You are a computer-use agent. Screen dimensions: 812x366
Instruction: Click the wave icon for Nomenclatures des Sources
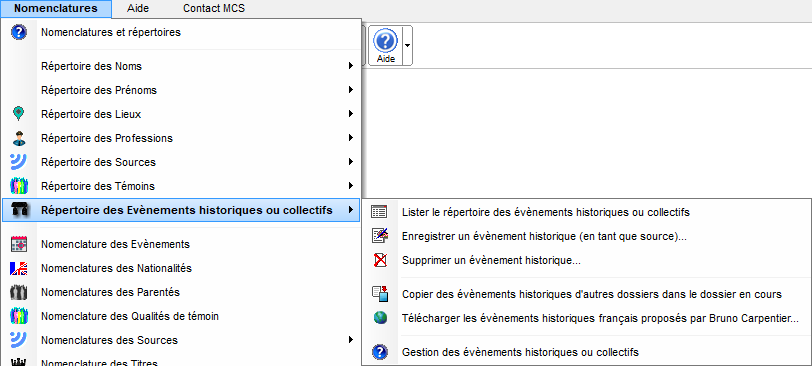(19, 340)
